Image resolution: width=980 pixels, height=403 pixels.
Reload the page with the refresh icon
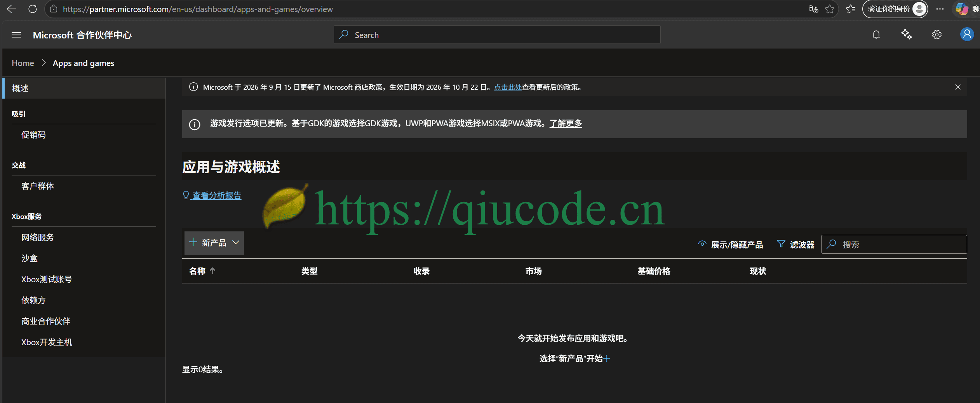(33, 9)
